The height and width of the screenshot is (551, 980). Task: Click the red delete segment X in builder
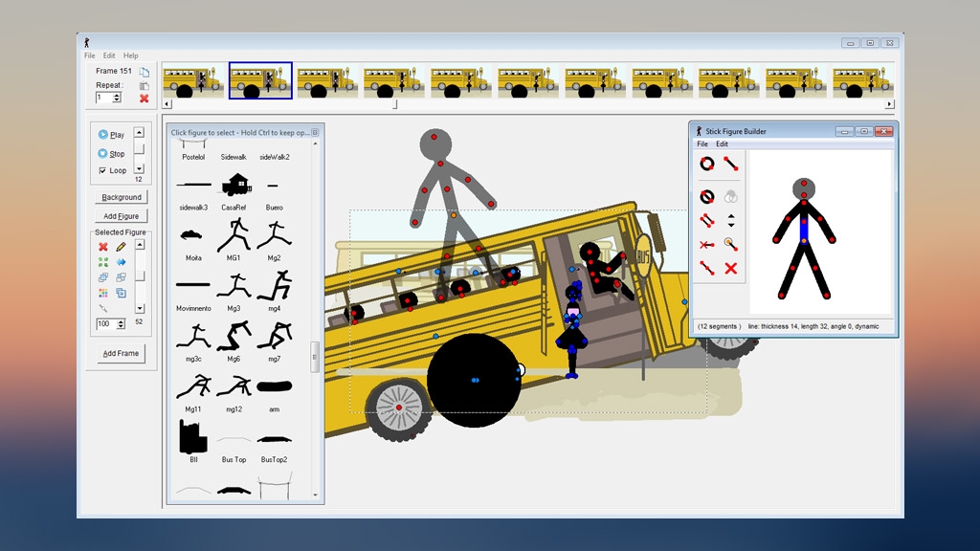point(730,268)
